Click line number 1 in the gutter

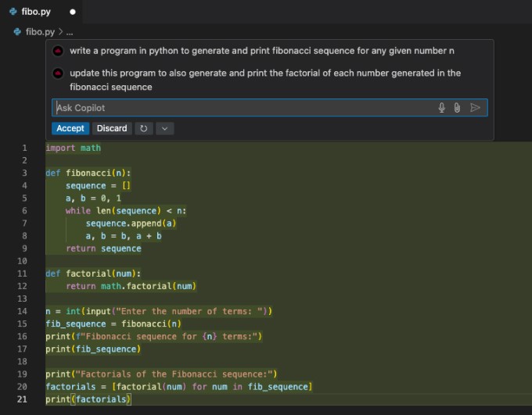click(x=24, y=148)
